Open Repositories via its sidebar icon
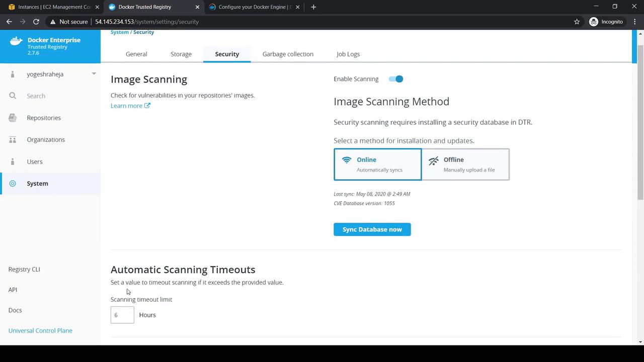The width and height of the screenshot is (644, 362). tap(13, 118)
